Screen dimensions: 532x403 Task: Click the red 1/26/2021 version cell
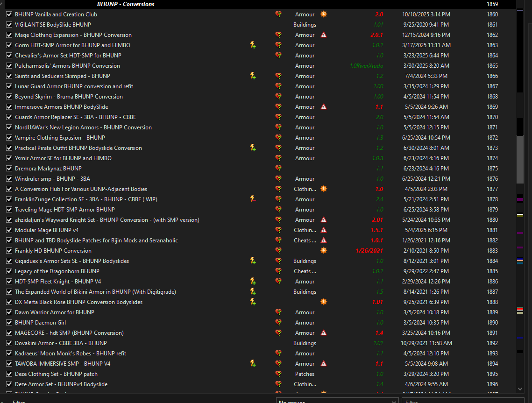pyautogui.click(x=369, y=251)
